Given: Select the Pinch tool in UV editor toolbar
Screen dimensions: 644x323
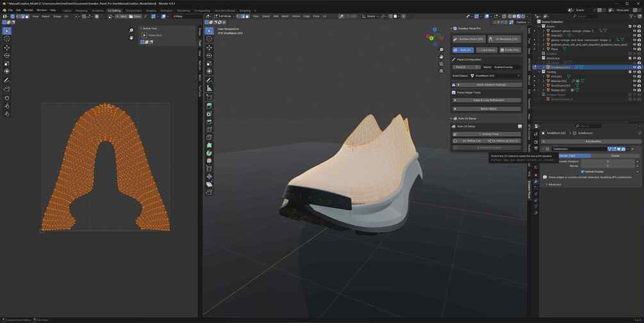Looking at the screenshot, I should [7, 114].
